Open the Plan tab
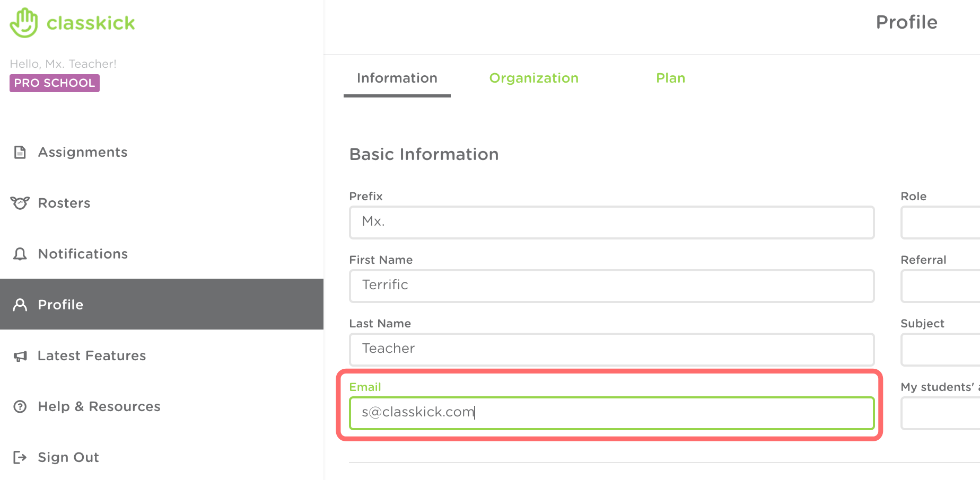Screen dimensions: 980x480 [x=670, y=78]
